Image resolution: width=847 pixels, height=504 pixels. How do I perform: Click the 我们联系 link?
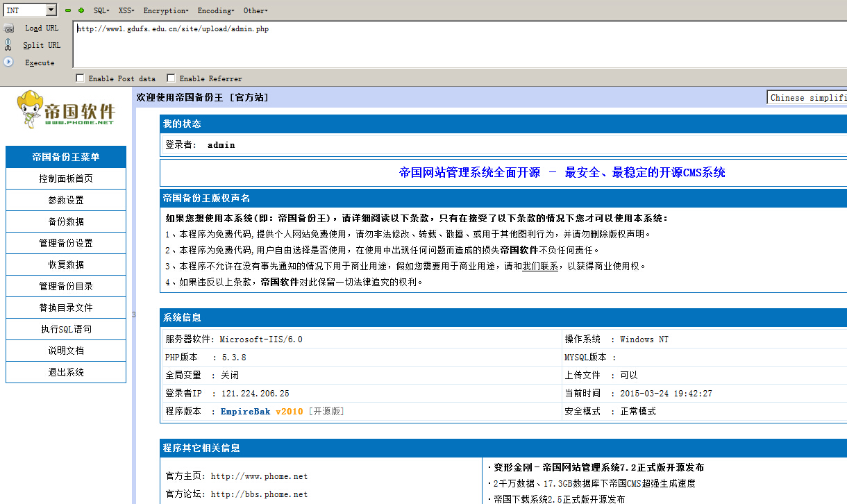(x=540, y=267)
